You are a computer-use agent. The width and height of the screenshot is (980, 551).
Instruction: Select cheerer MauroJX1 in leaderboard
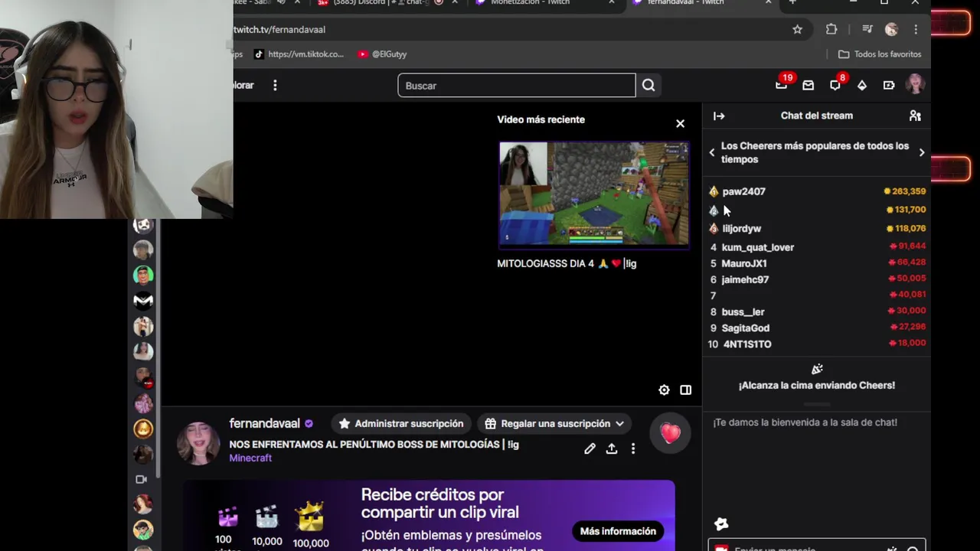click(x=744, y=263)
